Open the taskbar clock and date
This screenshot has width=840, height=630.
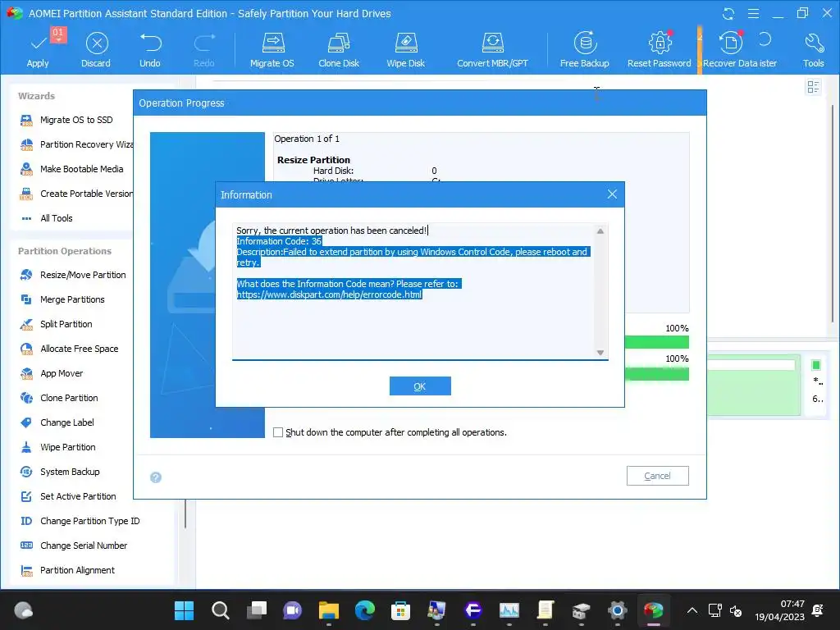pyautogui.click(x=779, y=610)
